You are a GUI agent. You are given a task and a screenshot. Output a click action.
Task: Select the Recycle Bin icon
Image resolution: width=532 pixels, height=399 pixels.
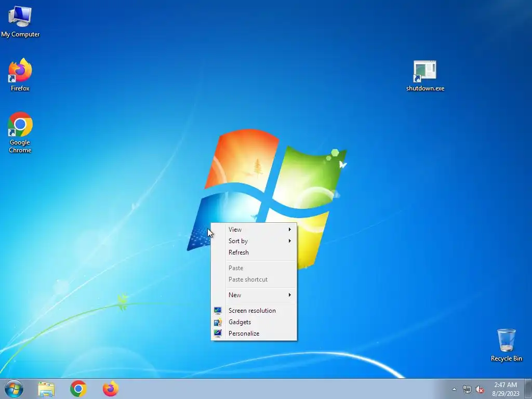(x=506, y=345)
